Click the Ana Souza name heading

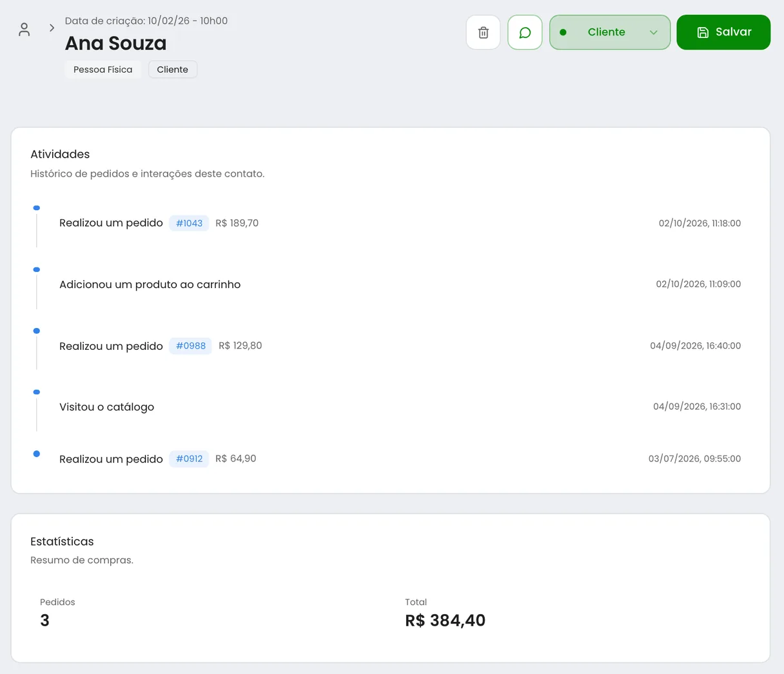click(116, 43)
